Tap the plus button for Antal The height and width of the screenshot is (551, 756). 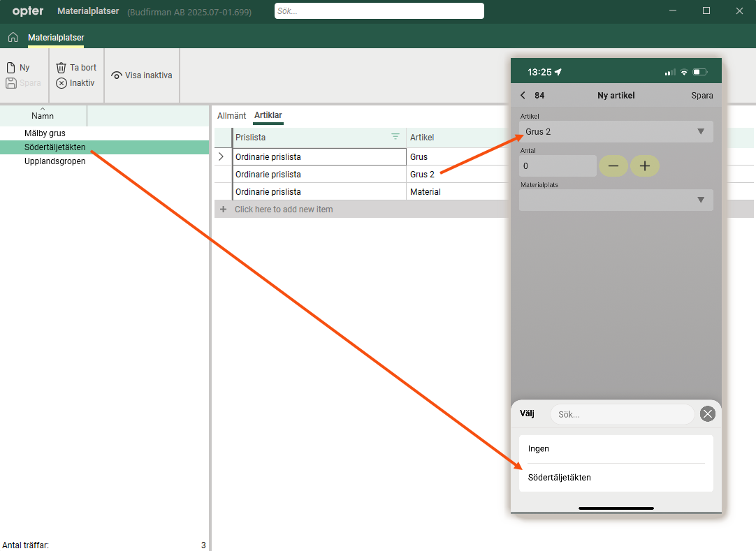click(645, 166)
